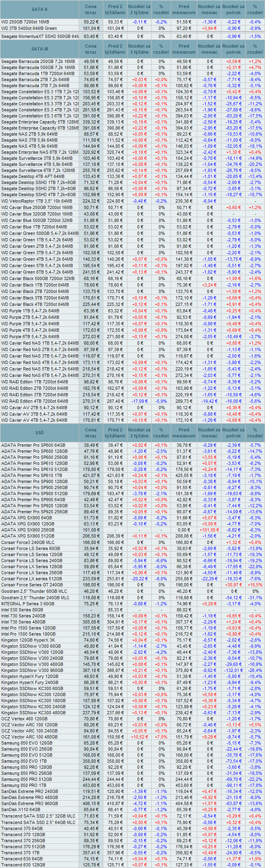The height and width of the screenshot is (868, 265).
Task: Click 453,60 € current price of Samsung 850 PRO 1TB
Action: 91,785
